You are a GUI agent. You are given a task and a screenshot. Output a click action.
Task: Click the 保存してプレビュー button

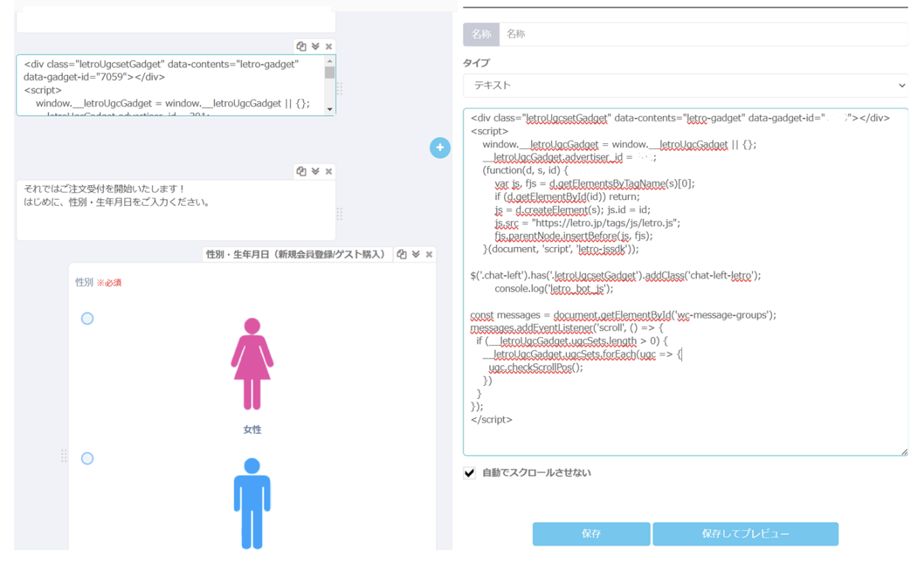point(745,534)
